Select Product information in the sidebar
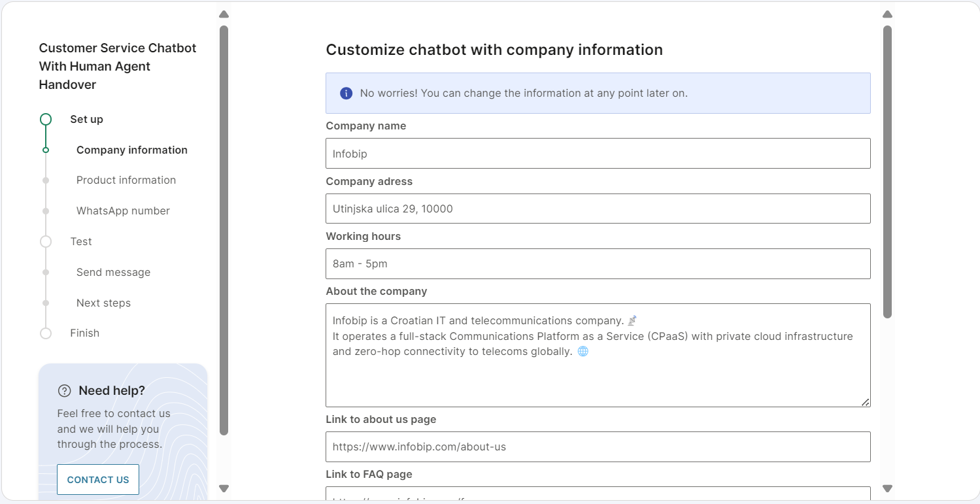Image resolution: width=980 pixels, height=504 pixels. coord(126,180)
